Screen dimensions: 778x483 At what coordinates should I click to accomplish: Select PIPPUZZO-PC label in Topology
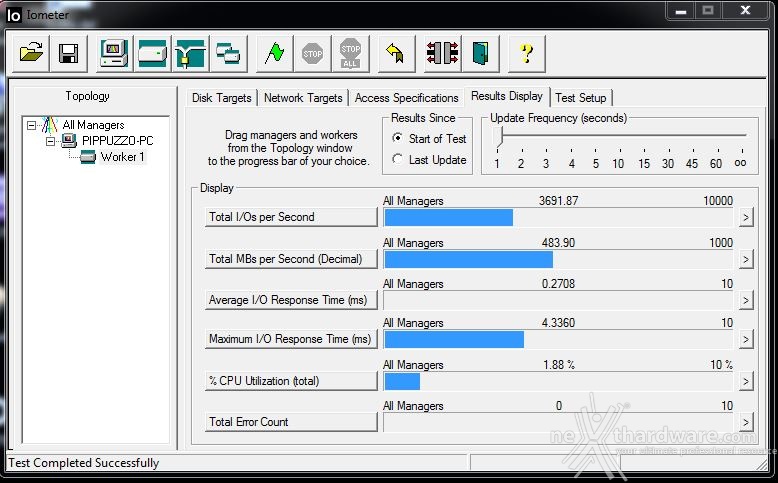(118, 140)
